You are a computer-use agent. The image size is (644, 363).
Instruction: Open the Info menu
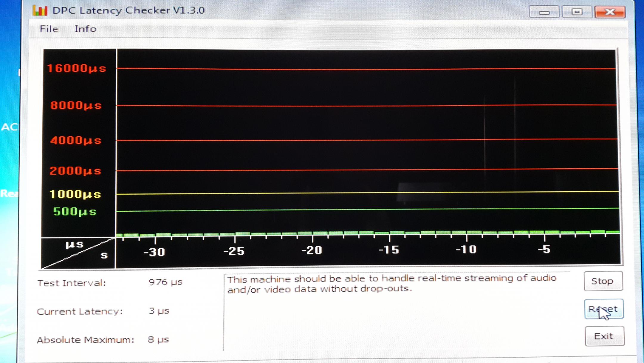point(85,29)
